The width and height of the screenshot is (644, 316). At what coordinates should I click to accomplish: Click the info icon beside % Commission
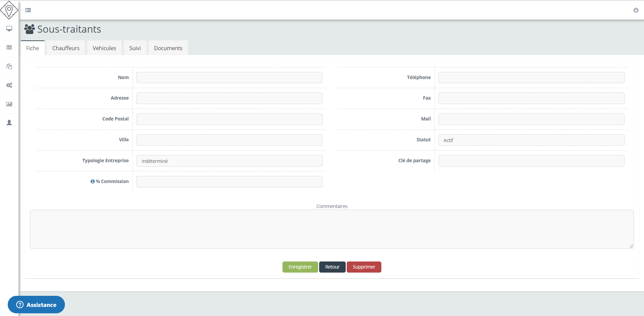92,181
